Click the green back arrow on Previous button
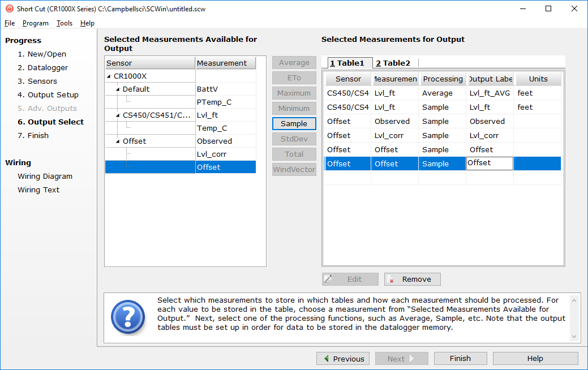588x370 pixels. [x=326, y=358]
